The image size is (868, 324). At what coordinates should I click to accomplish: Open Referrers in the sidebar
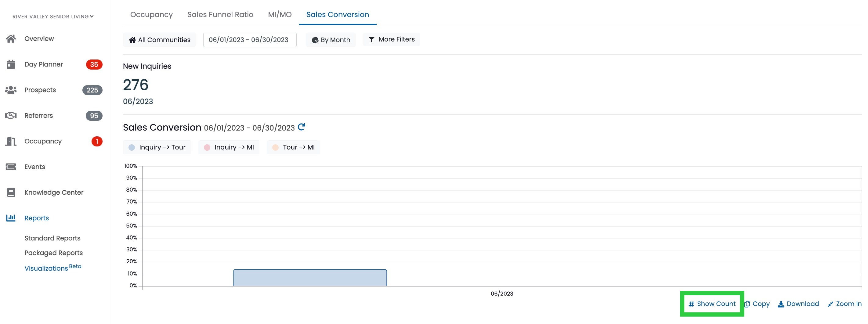coord(39,116)
